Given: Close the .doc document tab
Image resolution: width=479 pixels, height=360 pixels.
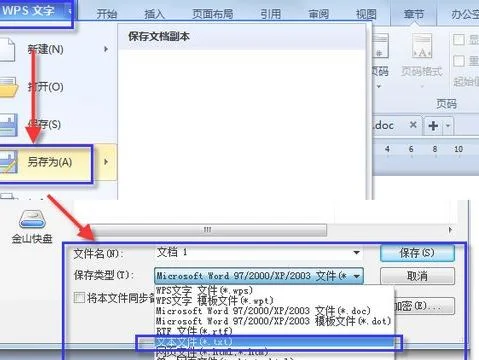Looking at the screenshot, I should 413,125.
